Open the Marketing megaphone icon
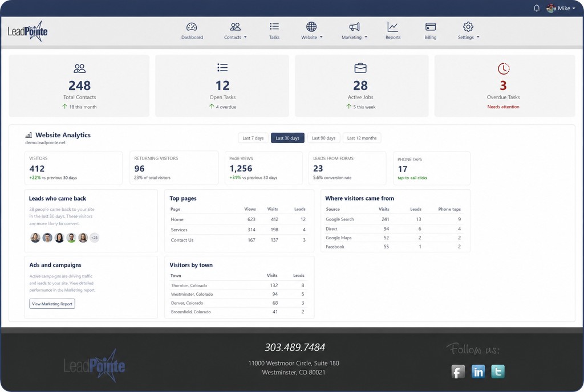 [x=354, y=27]
